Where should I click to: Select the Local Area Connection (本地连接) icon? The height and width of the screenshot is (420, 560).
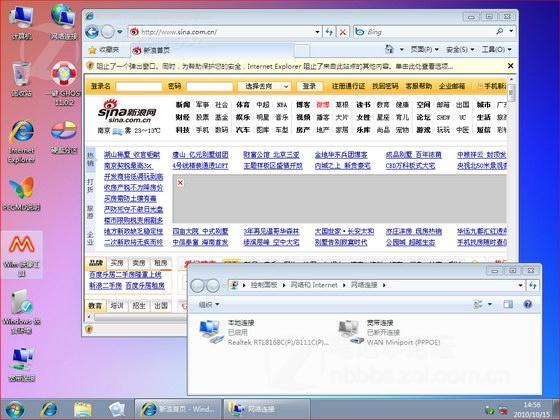(210, 331)
